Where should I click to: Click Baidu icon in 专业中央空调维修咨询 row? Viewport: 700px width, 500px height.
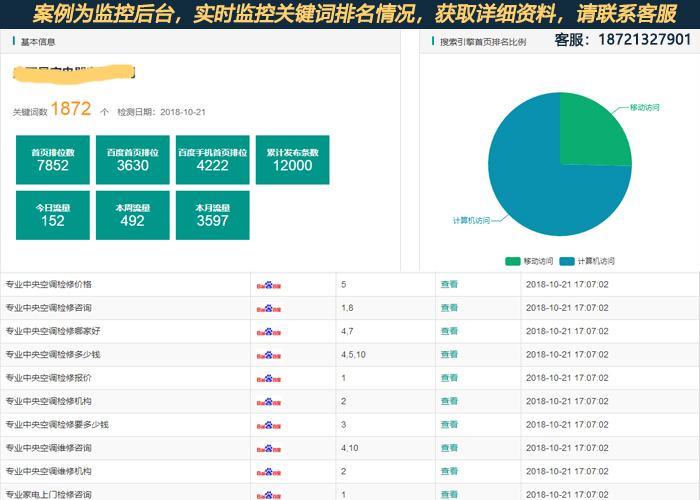tap(269, 448)
